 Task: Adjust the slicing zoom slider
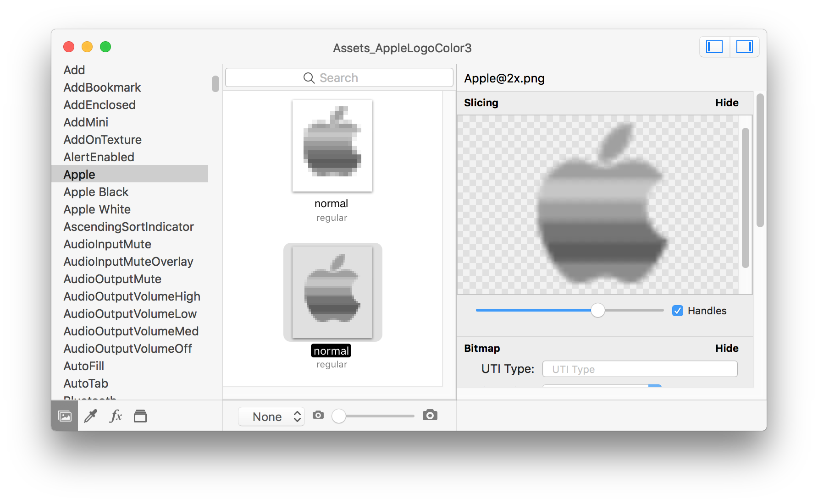(598, 310)
